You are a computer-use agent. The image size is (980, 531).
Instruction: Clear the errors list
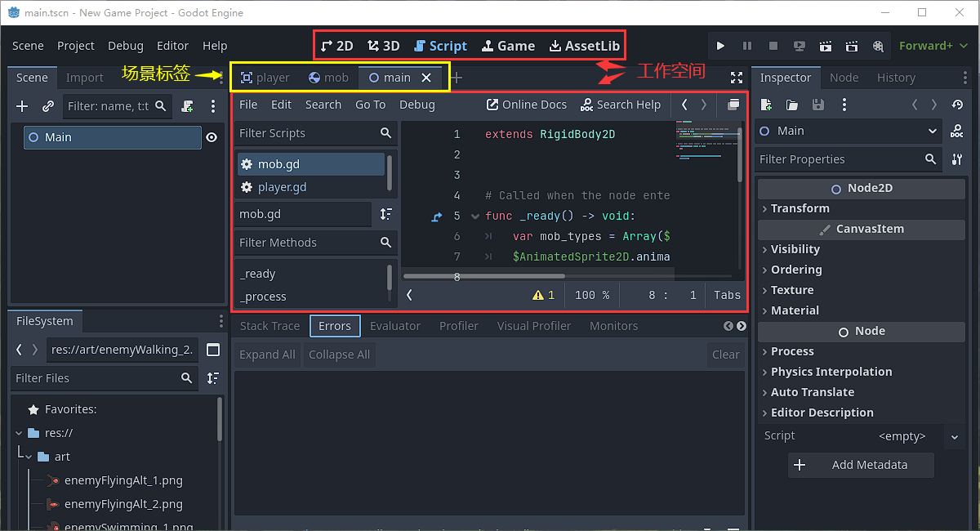tap(725, 355)
